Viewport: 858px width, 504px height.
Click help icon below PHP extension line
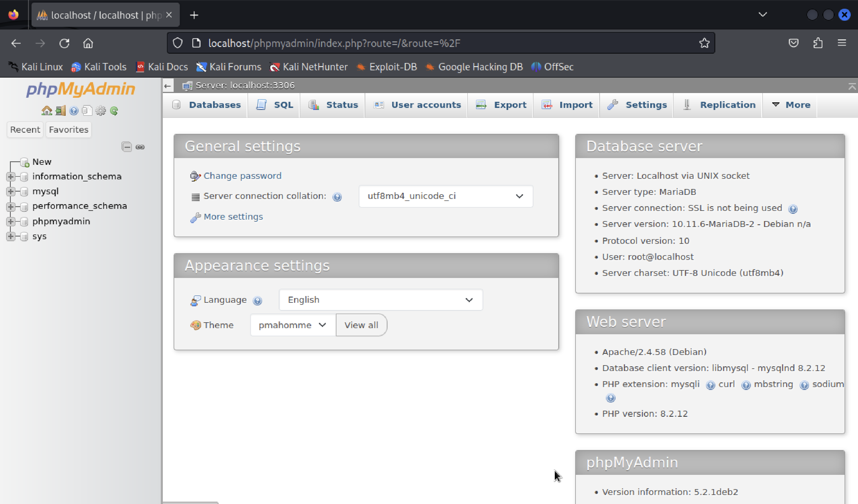tap(611, 398)
